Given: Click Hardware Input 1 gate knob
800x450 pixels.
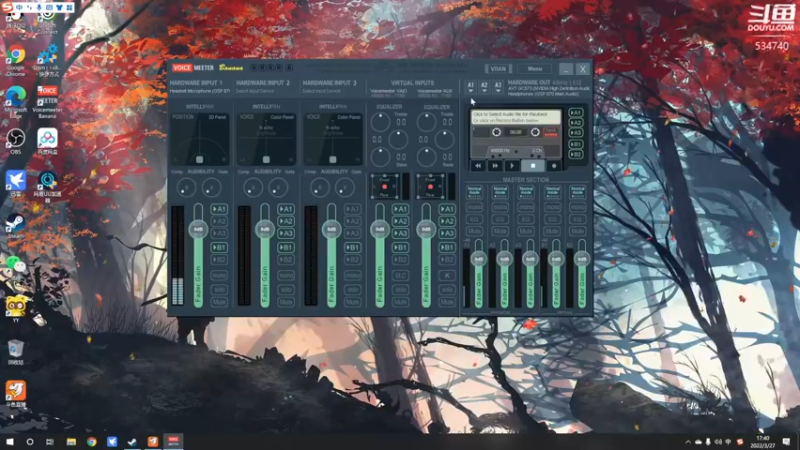Looking at the screenshot, I should 211,188.
